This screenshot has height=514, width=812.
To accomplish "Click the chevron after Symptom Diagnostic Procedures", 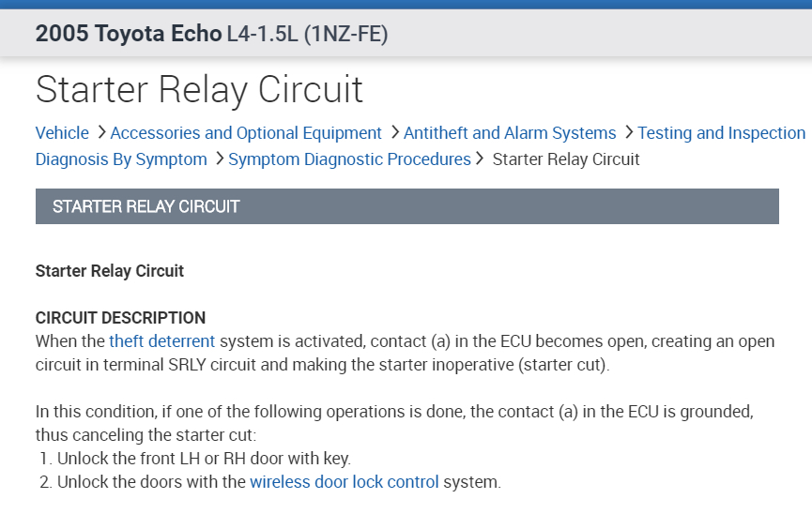I will tap(481, 159).
